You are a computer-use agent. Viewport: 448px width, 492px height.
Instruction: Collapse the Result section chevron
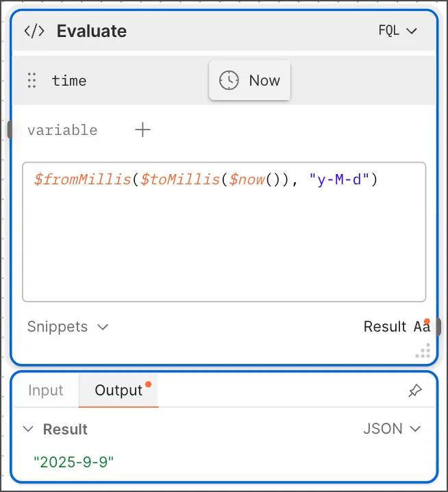(28, 429)
